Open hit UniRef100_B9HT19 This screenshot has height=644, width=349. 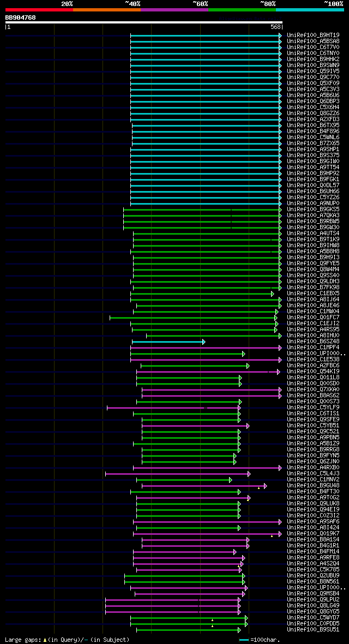click(x=313, y=35)
